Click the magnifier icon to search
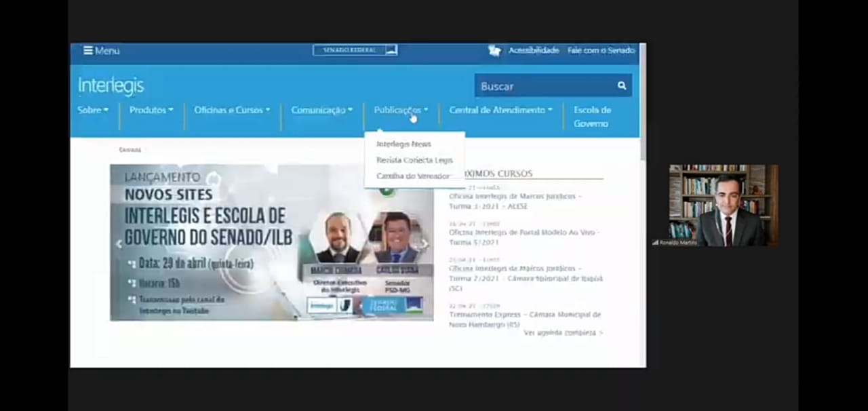The image size is (868, 411). tap(621, 85)
